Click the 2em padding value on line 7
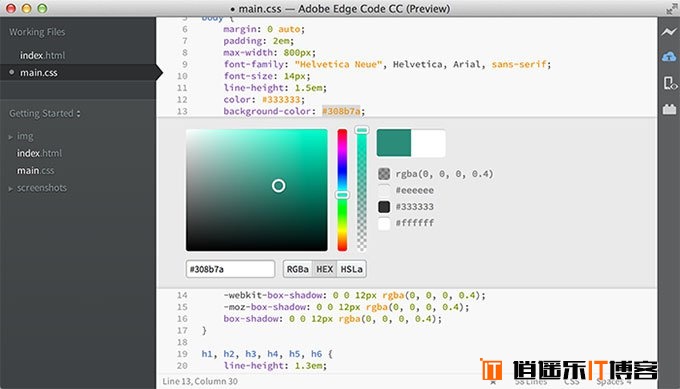 coord(281,41)
